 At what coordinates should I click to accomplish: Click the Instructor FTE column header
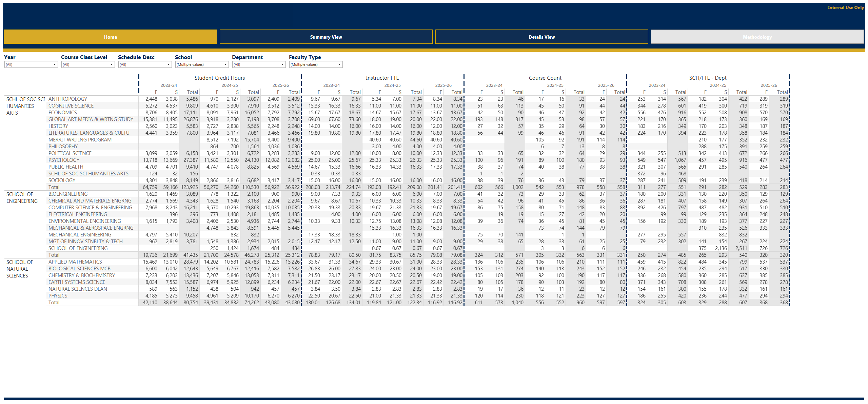(382, 78)
